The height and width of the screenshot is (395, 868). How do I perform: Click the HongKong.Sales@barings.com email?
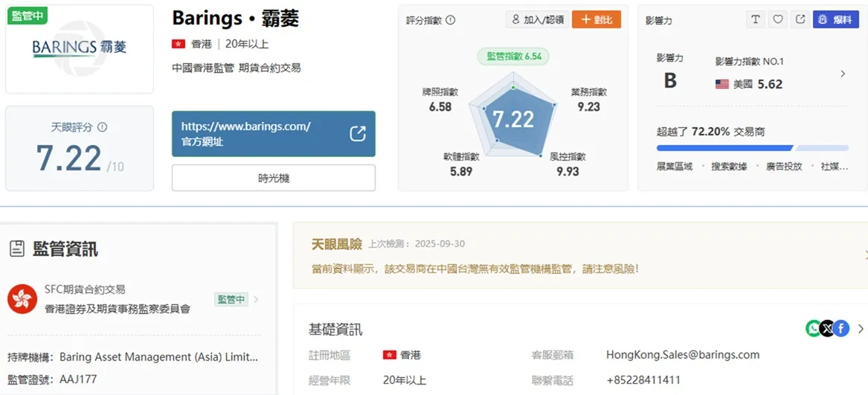683,355
